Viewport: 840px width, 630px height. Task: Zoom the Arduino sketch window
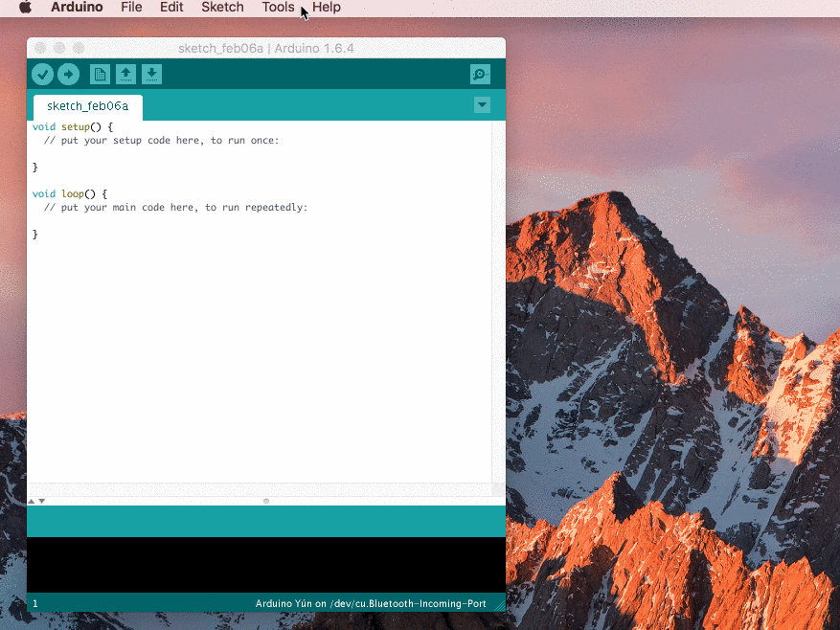[79, 48]
